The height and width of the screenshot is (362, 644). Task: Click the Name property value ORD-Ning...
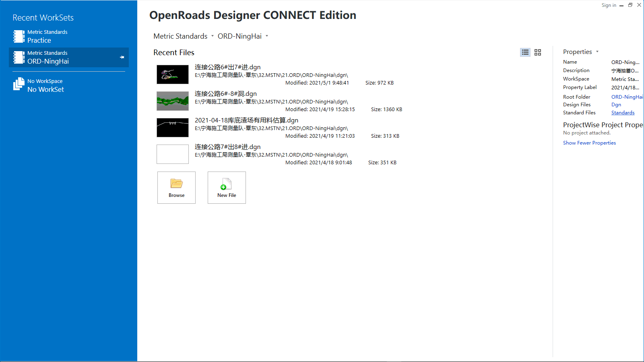625,62
